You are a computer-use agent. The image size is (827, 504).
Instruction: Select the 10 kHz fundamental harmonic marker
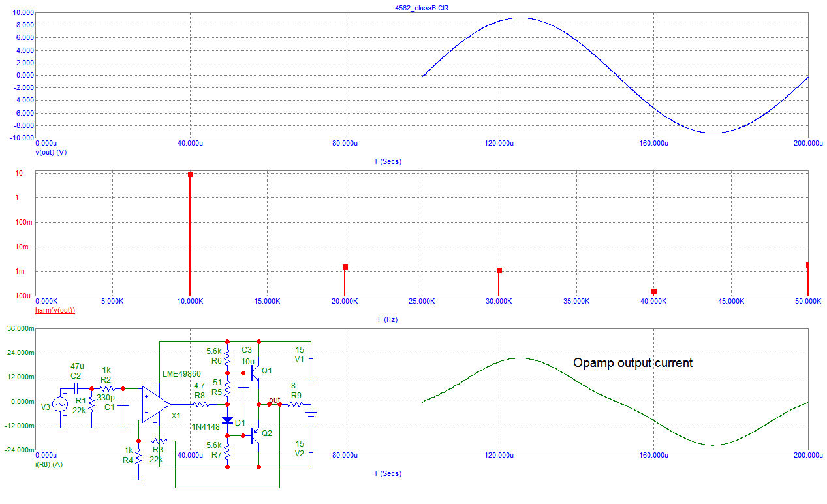pyautogui.click(x=190, y=174)
